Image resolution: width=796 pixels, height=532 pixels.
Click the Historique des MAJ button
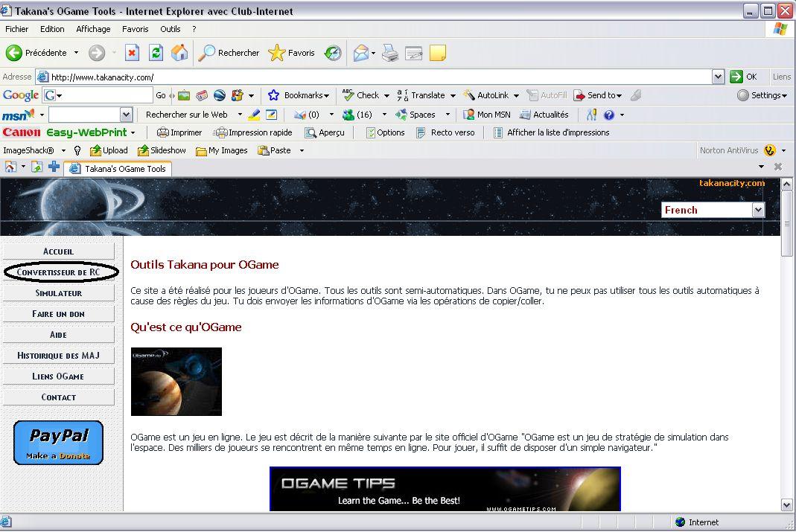click(x=58, y=356)
